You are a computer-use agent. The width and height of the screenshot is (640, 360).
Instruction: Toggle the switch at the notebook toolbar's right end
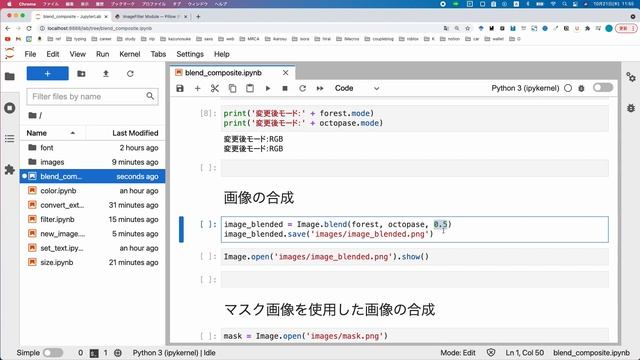click(603, 87)
